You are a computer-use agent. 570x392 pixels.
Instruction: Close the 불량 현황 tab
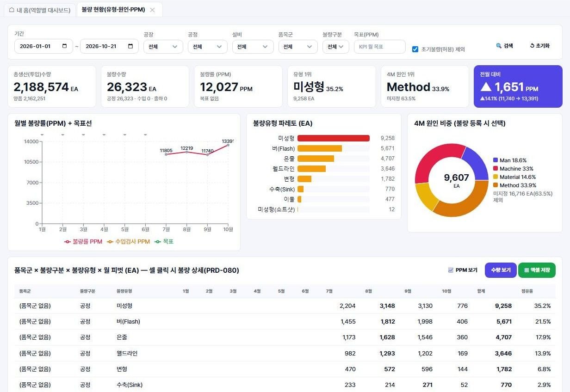[x=153, y=10]
